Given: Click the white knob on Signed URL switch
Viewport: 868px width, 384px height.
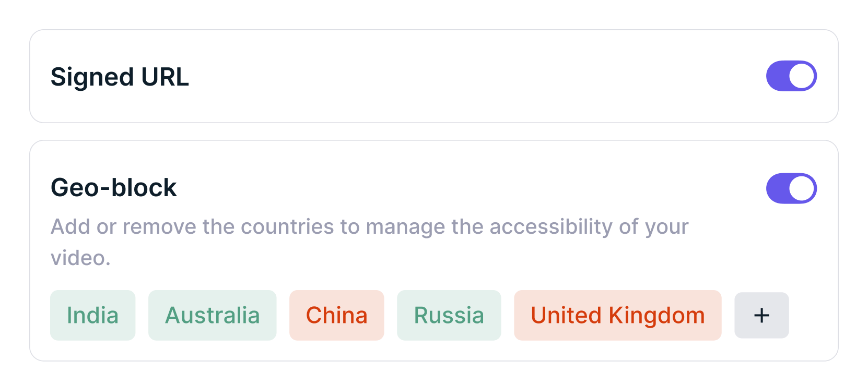Looking at the screenshot, I should tap(802, 76).
